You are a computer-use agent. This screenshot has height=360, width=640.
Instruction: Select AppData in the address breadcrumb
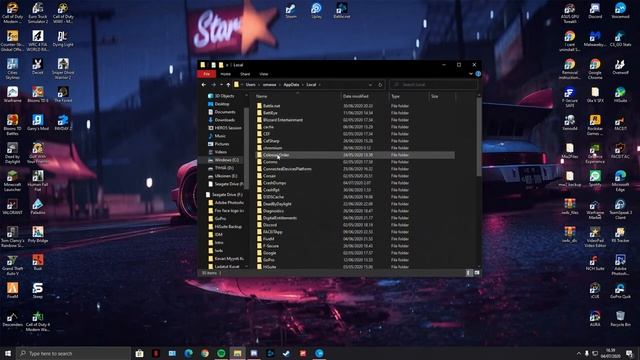291,84
